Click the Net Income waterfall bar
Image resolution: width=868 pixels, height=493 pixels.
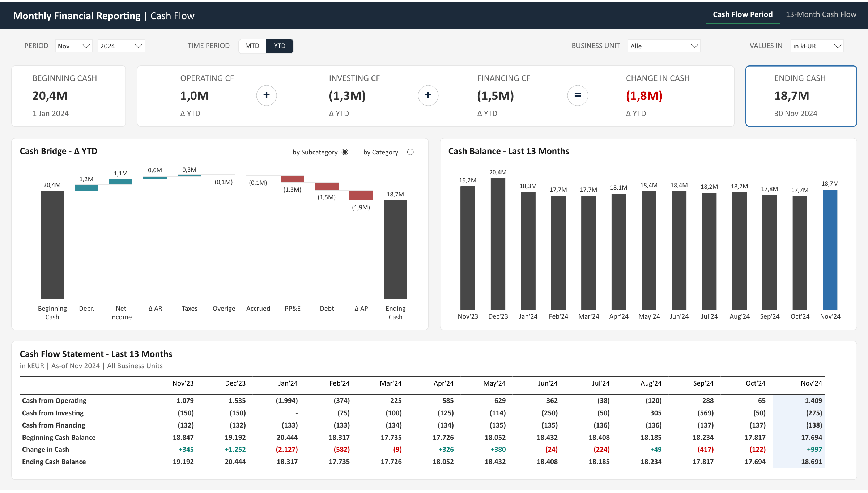121,182
